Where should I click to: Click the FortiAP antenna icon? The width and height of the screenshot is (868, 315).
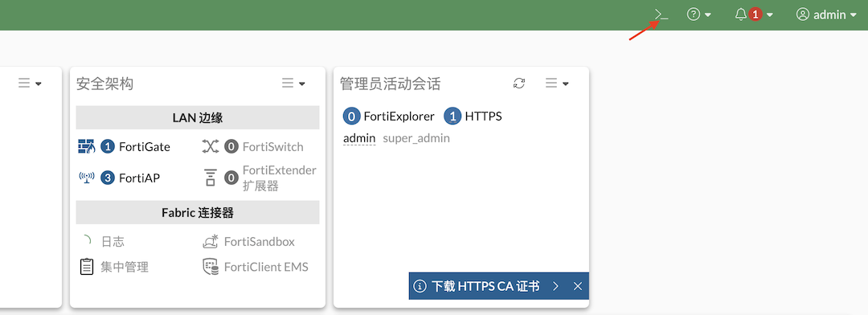pos(86,178)
